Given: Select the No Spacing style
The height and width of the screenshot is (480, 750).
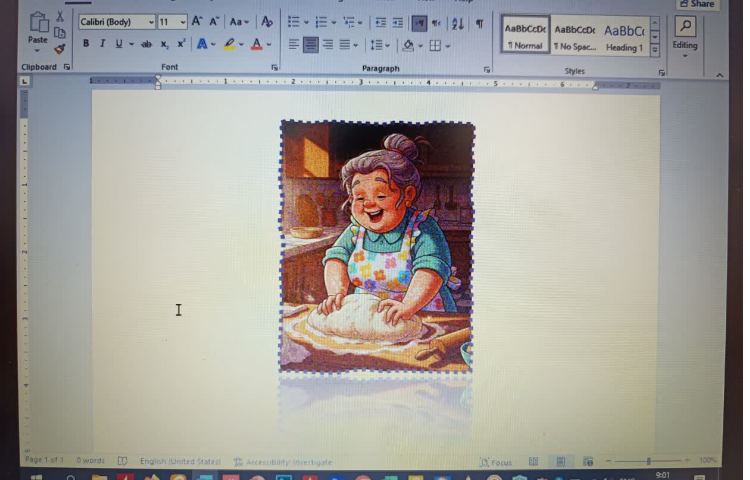Looking at the screenshot, I should click(575, 35).
